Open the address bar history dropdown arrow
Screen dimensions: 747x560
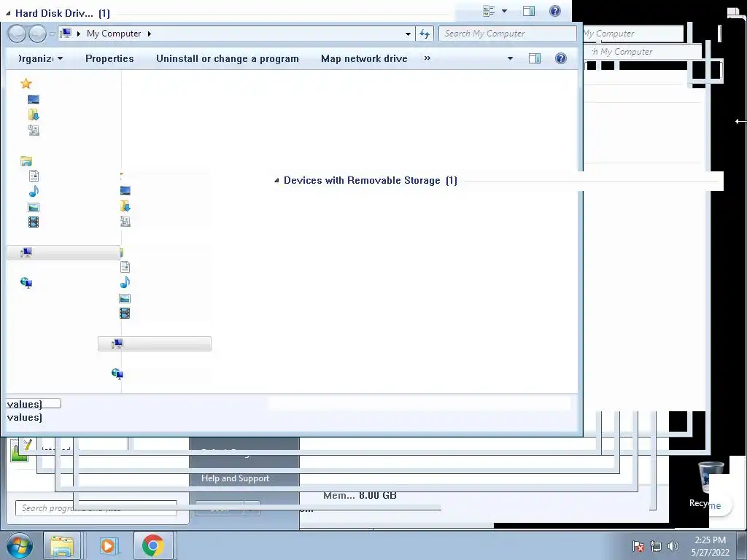[x=408, y=34]
